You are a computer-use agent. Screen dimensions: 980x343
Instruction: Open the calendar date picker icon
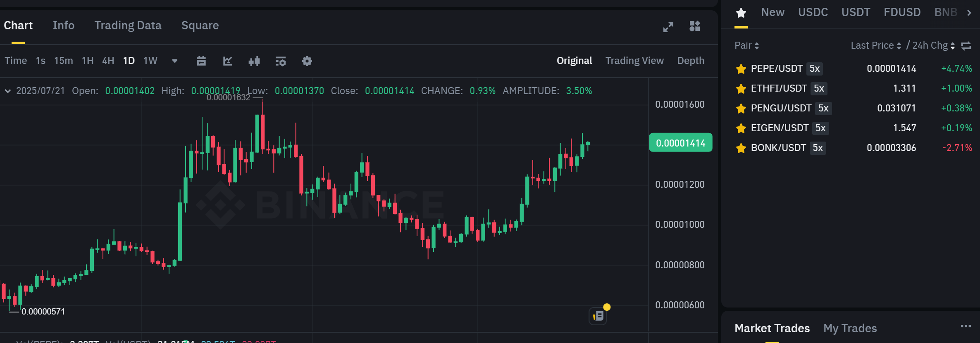tap(201, 61)
